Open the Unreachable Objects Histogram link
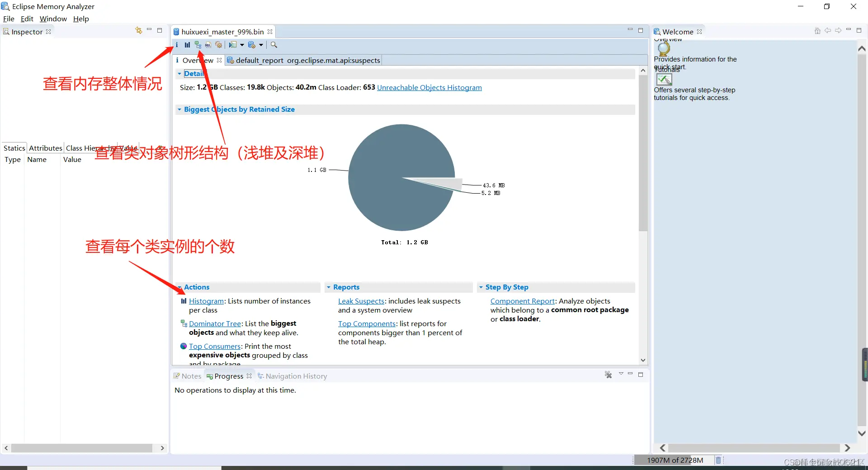This screenshot has height=470, width=868. [x=429, y=87]
